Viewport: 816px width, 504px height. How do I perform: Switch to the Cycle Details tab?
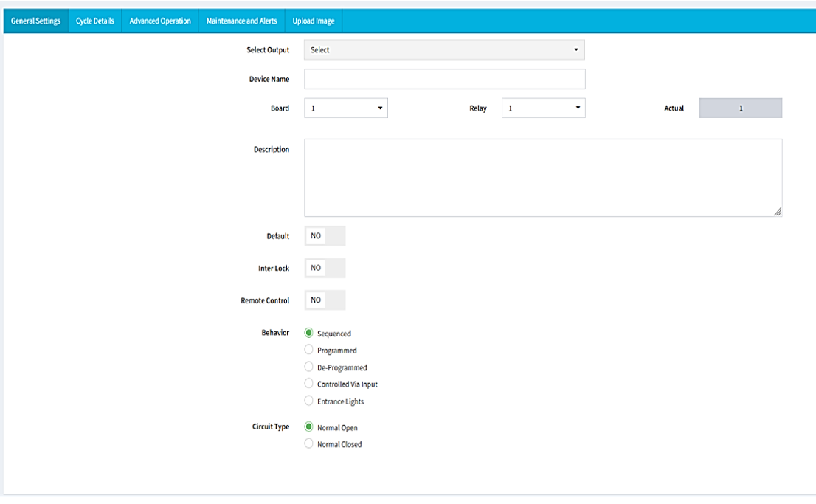[x=94, y=21]
